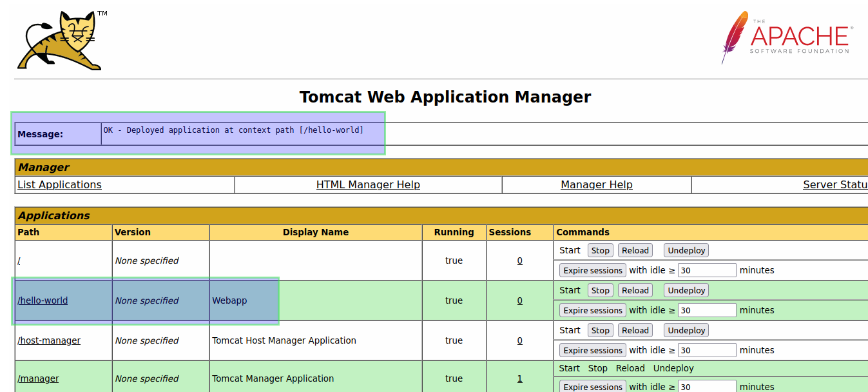Click the sessions count for root application
Screen dimensions: 868x392
pos(520,260)
